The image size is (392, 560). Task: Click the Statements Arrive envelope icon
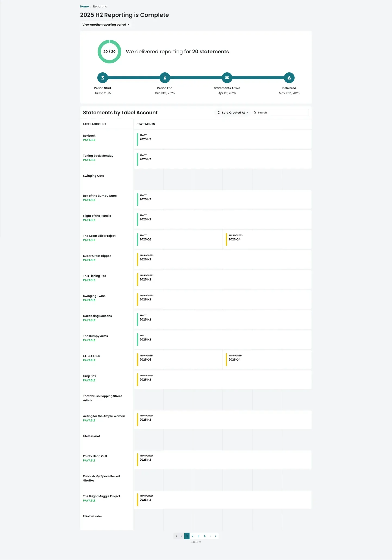pyautogui.click(x=227, y=78)
